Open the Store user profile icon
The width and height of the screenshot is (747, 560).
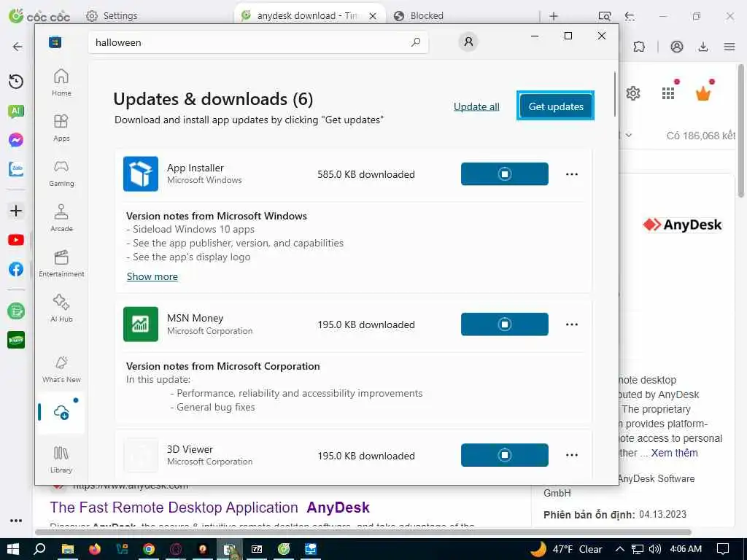(468, 42)
